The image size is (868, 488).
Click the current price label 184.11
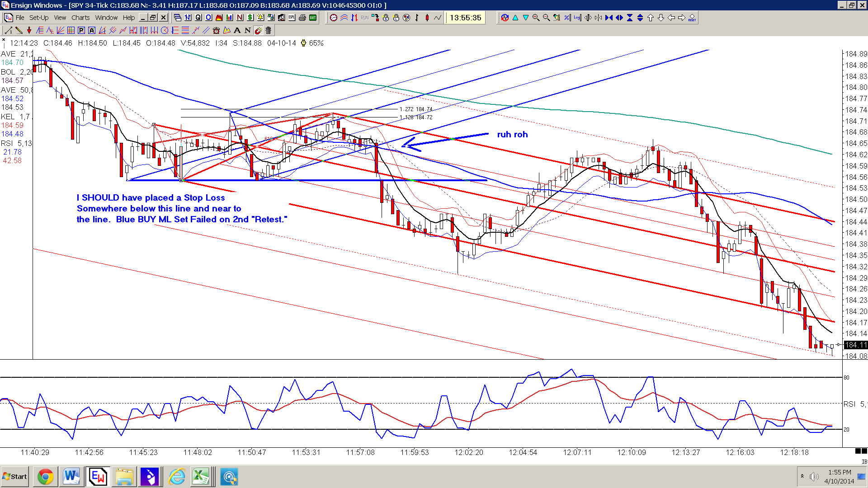[x=856, y=345]
